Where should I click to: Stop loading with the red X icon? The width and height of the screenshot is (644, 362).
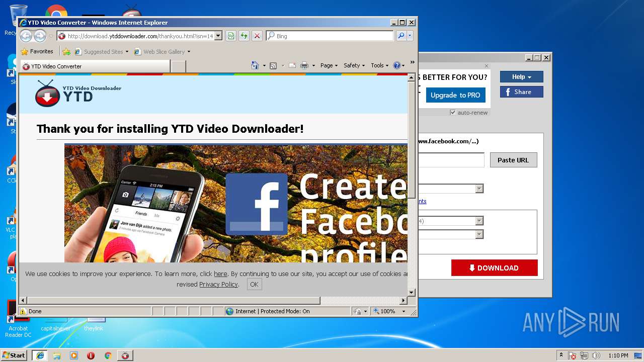(257, 36)
